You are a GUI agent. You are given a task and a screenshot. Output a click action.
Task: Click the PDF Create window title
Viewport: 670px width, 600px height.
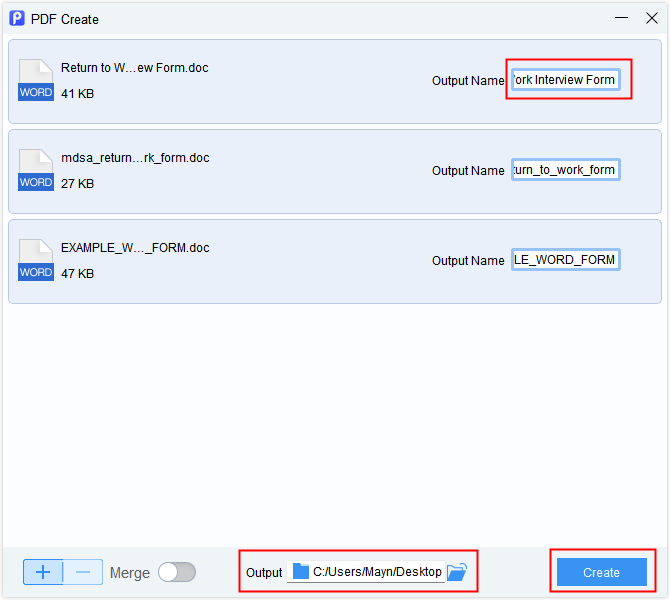pyautogui.click(x=65, y=19)
